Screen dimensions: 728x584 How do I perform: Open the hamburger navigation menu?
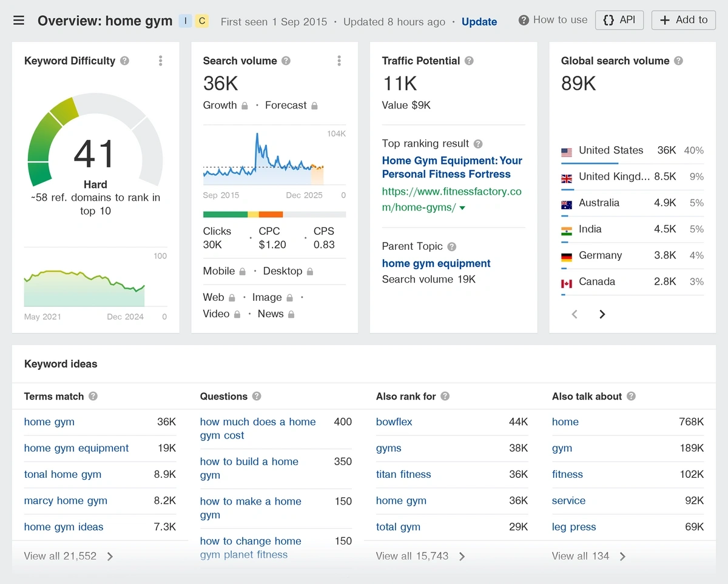point(19,21)
